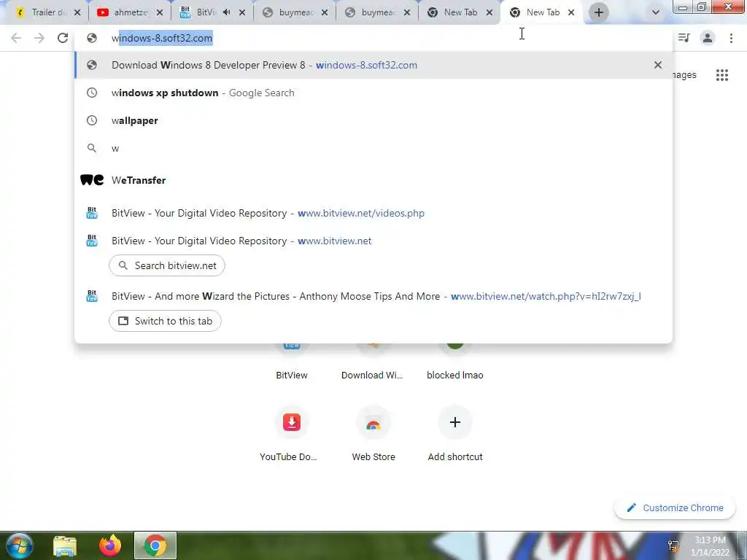Remove the Windows 8 Developer Preview suggestion
Screen dimensions: 747x560
point(658,65)
